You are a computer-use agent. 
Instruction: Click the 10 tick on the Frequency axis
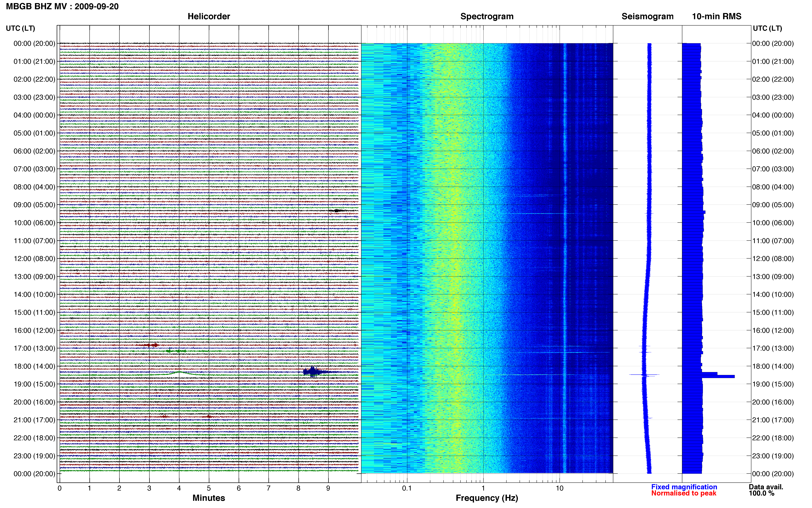[559, 488]
